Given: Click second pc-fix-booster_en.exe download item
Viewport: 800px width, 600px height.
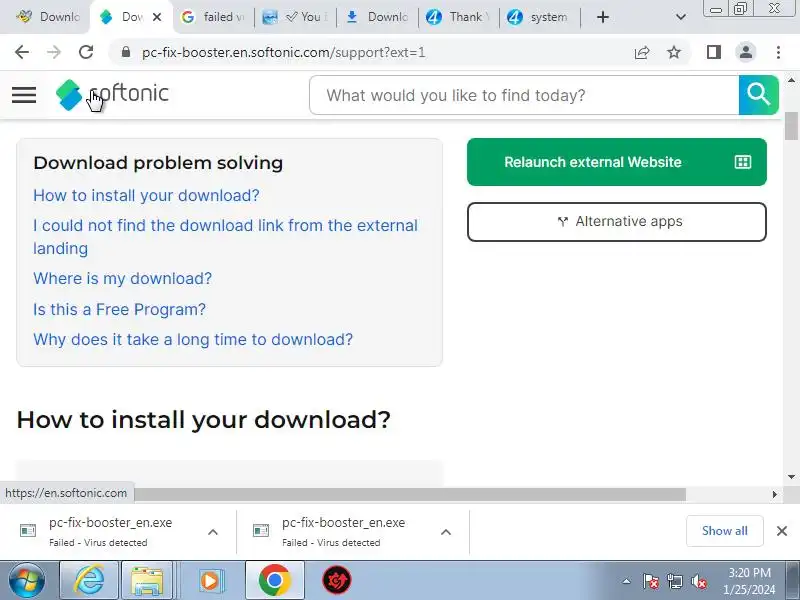Looking at the screenshot, I should click(x=343, y=531).
